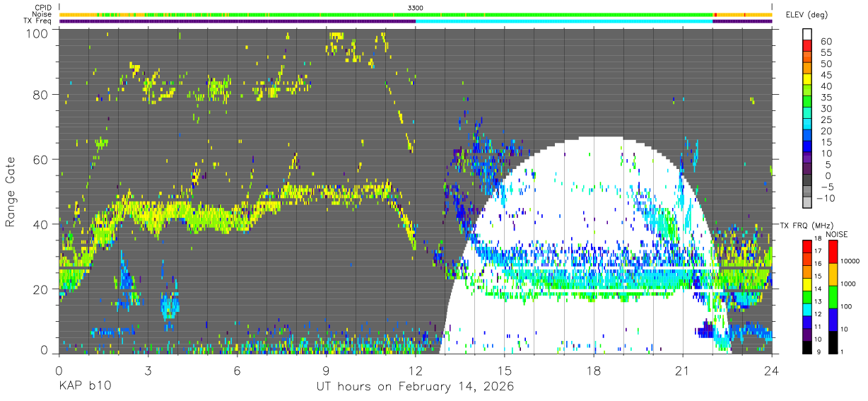This screenshot has width=868, height=401.
Task: Click the TX Freq row label
Action: (x=38, y=21)
